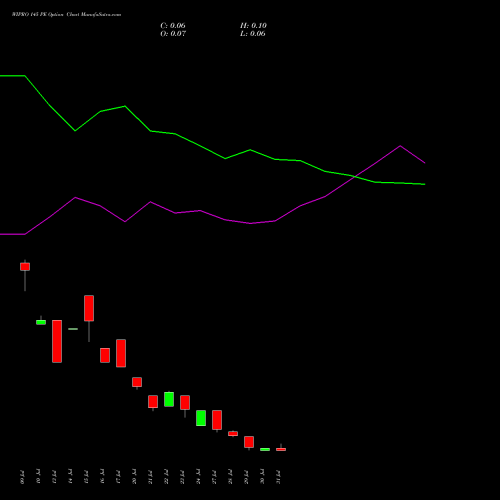Click the WIPRO 145 PE chart title
The image size is (500, 500).
[66, 15]
